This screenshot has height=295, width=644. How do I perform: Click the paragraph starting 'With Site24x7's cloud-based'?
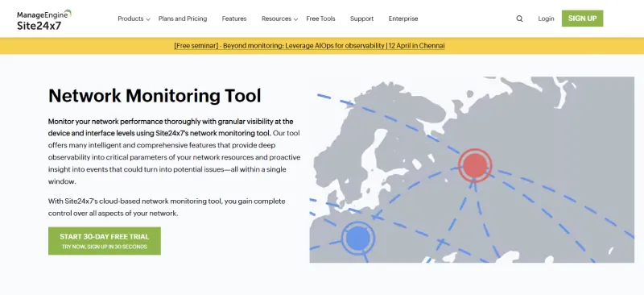pos(167,207)
